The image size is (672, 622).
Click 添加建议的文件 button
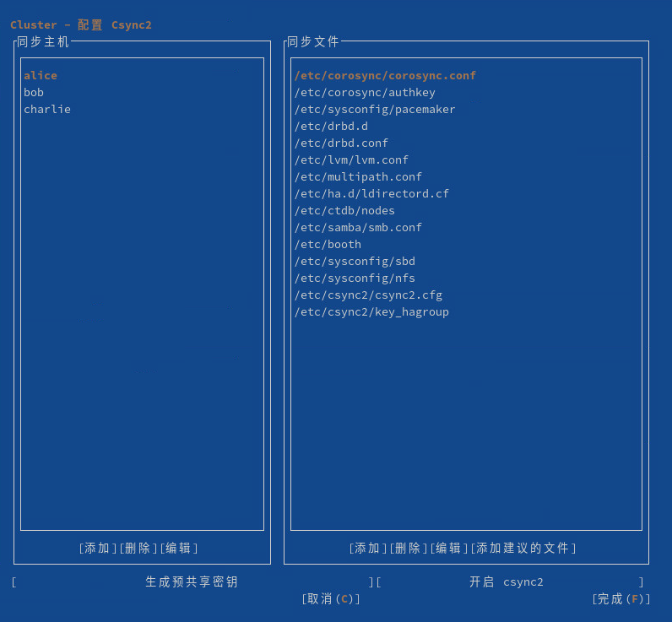pyautogui.click(x=523, y=548)
